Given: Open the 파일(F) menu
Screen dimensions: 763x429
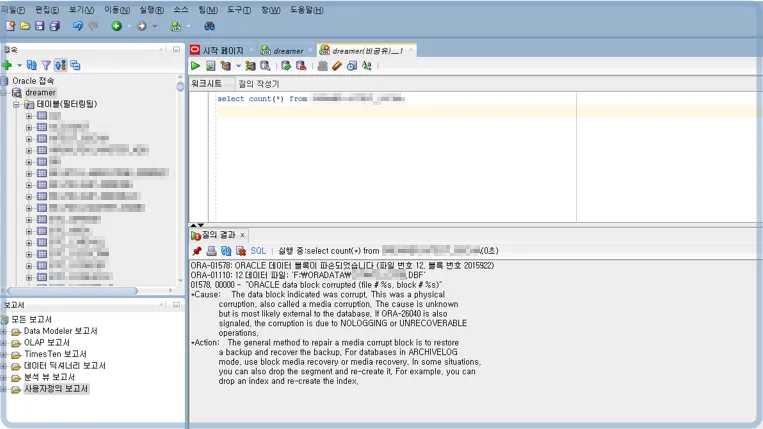Looking at the screenshot, I should [x=13, y=10].
